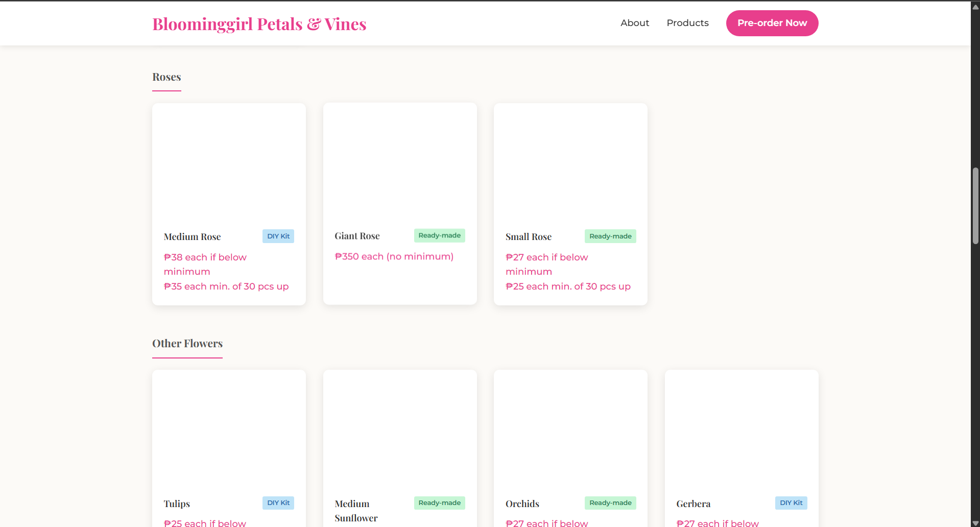The image size is (980, 527).
Task: Select the Giant Rose product title
Action: pos(357,235)
